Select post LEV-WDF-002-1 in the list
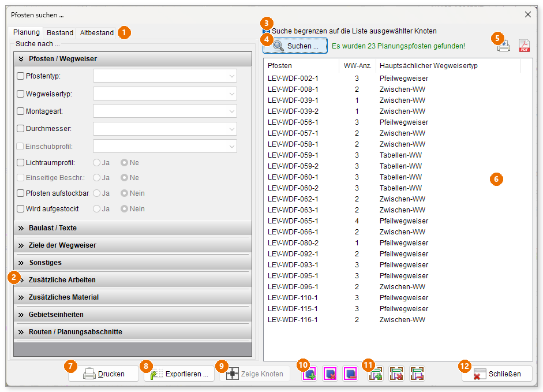 point(398,79)
